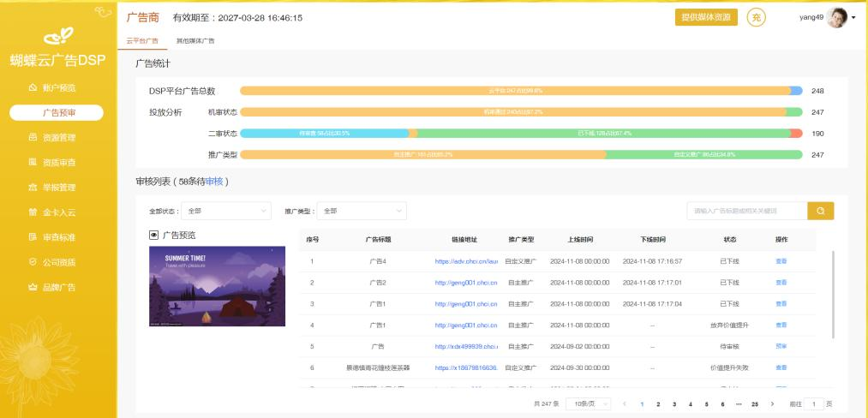868x418 pixels.
Task: Click the round 充 recharge icon
Action: 756,17
